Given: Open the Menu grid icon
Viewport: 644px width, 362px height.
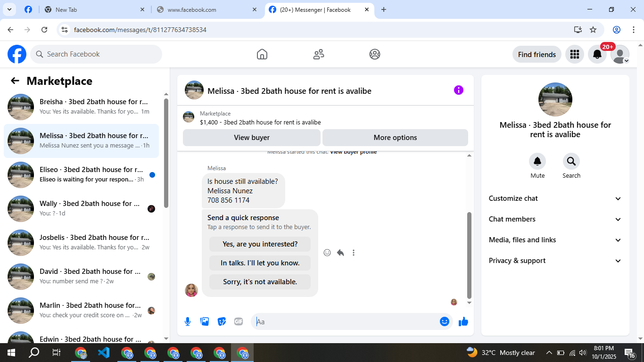Looking at the screenshot, I should click(574, 54).
